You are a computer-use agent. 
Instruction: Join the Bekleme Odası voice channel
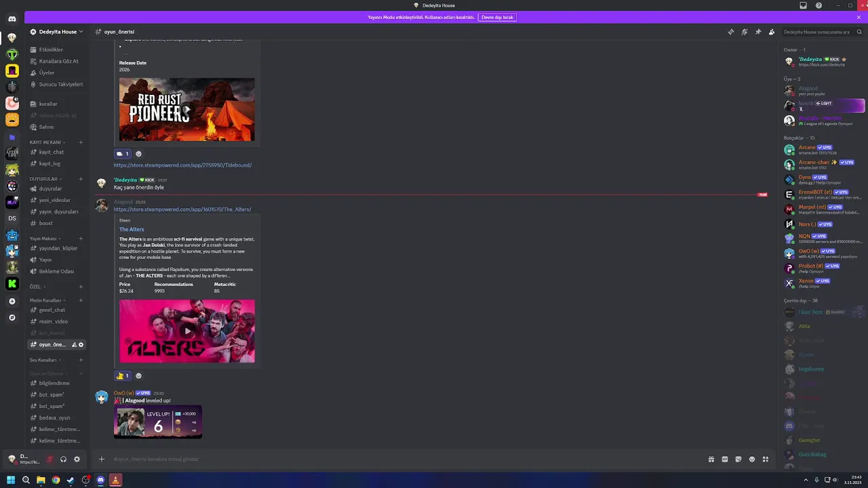pos(56,271)
